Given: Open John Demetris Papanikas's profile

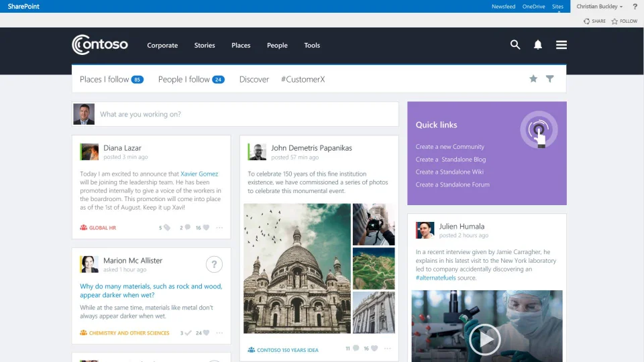Looking at the screenshot, I should pos(311,147).
